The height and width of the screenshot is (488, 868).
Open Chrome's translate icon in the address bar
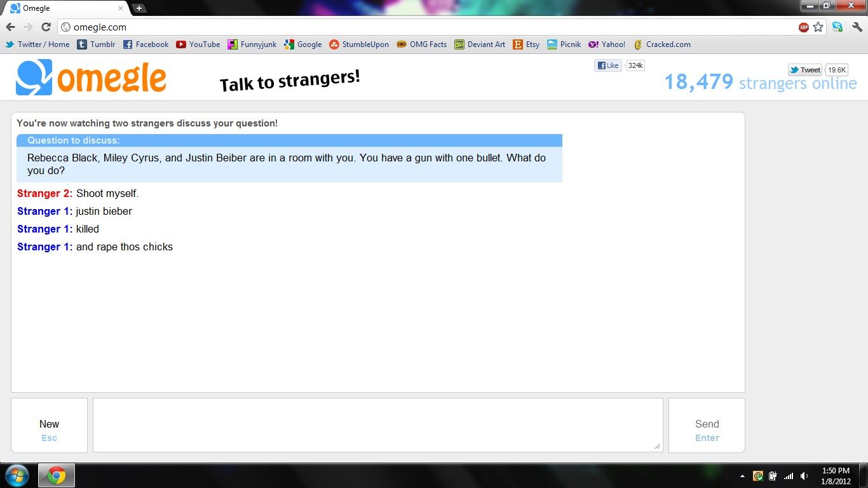[x=837, y=27]
